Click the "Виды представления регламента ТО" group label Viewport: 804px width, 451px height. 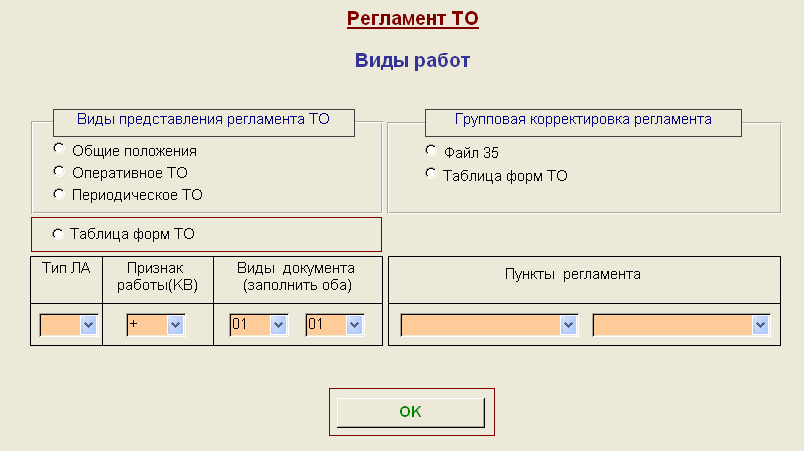point(203,119)
